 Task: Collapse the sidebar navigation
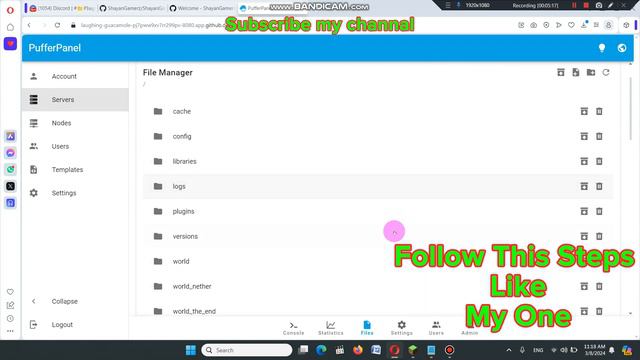[75, 301]
